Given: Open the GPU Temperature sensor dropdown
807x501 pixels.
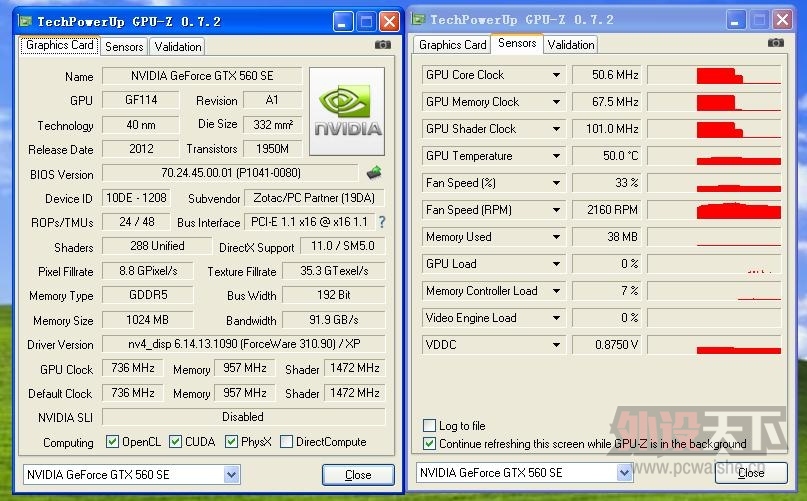Looking at the screenshot, I should pos(556,156).
